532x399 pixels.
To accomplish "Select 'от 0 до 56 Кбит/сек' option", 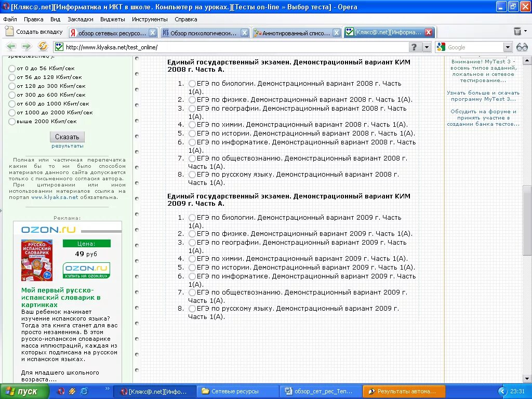I will [x=12, y=69].
